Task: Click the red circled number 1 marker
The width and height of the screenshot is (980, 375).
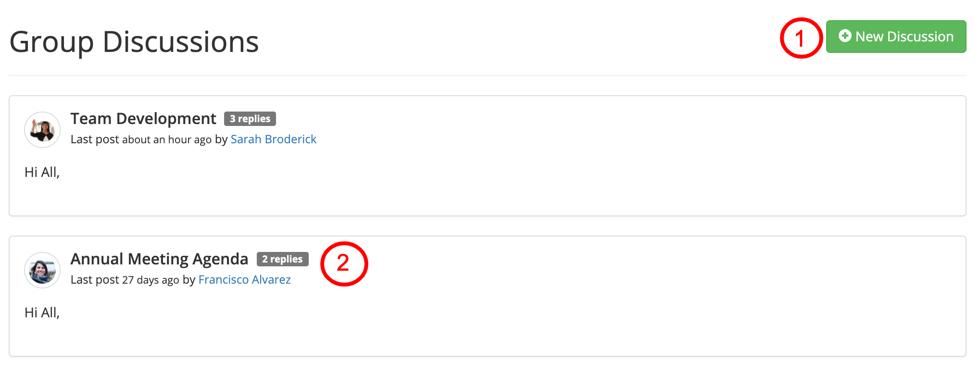Action: pos(801,38)
